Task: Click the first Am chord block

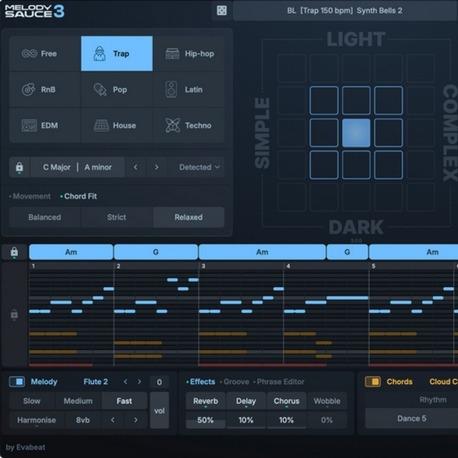Action: click(71, 252)
